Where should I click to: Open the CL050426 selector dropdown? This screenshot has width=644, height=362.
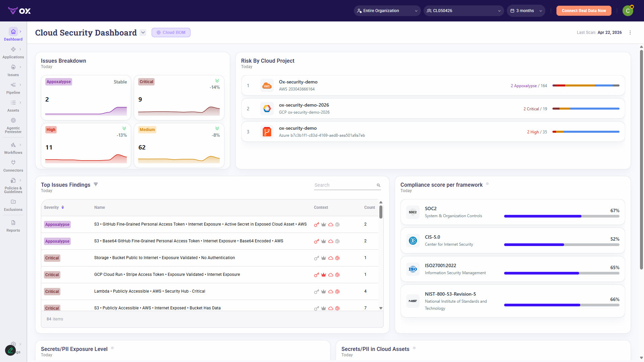coord(464,11)
